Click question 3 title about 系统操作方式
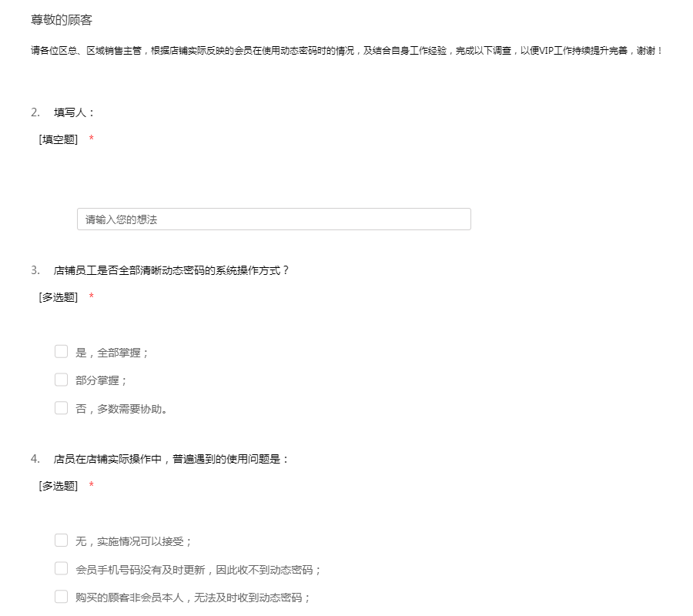This screenshot has height=616, width=693. (x=171, y=270)
